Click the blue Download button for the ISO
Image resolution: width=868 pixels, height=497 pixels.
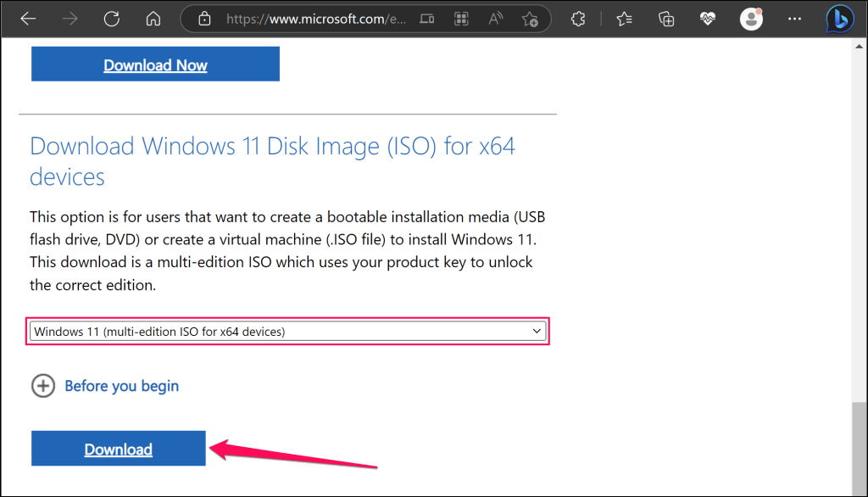click(119, 449)
